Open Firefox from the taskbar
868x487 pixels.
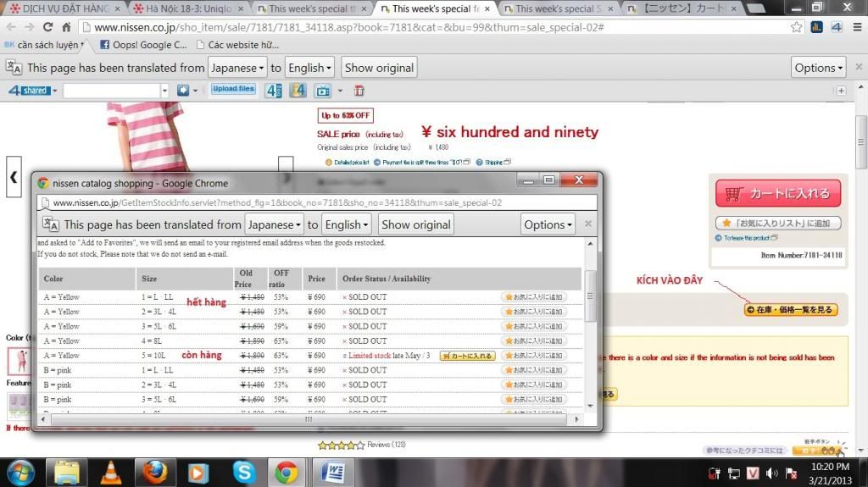point(154,470)
